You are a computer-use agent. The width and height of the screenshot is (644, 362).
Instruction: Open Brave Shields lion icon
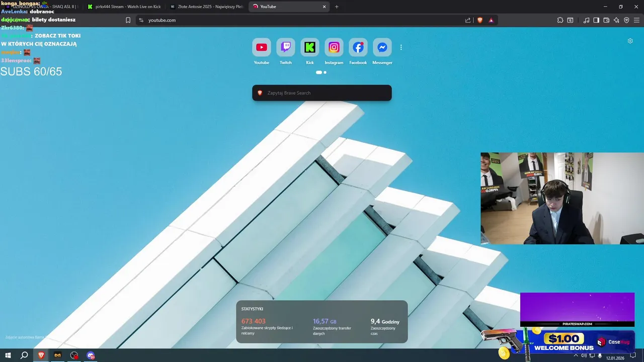tap(479, 20)
